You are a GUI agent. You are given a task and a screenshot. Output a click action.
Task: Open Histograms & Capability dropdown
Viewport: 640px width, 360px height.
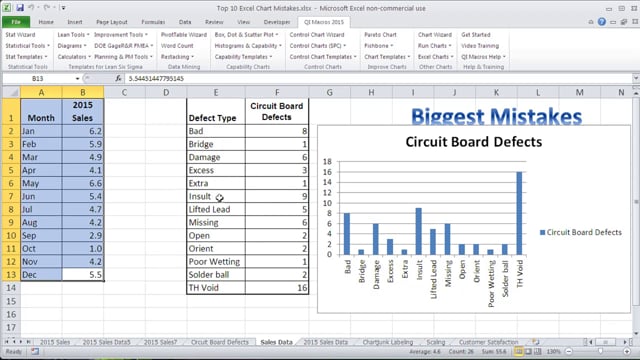(248, 46)
